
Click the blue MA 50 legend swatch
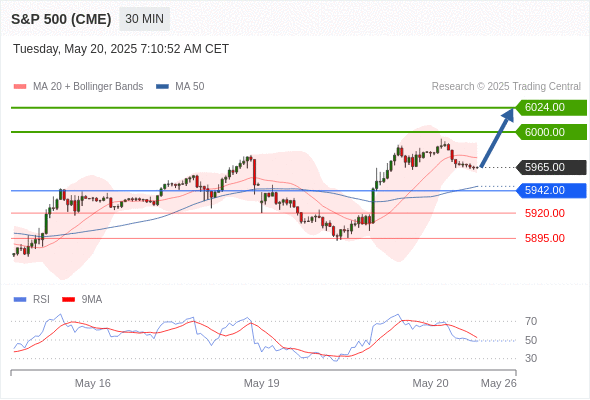[x=162, y=87]
